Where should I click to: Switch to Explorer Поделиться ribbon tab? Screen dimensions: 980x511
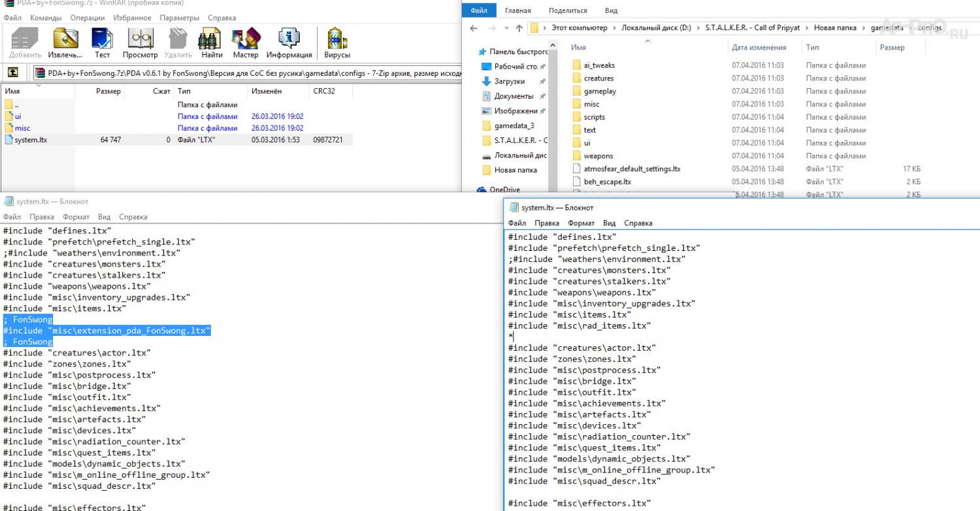[x=568, y=10]
